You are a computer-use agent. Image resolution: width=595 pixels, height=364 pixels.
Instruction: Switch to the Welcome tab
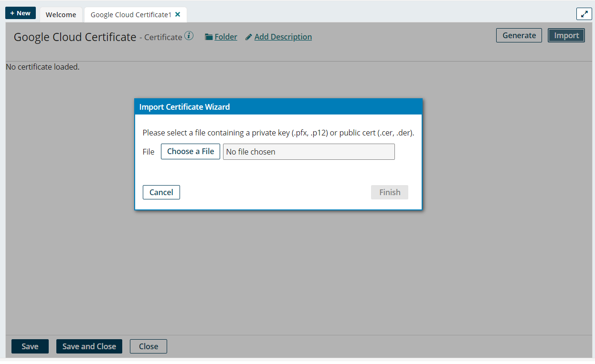(61, 15)
